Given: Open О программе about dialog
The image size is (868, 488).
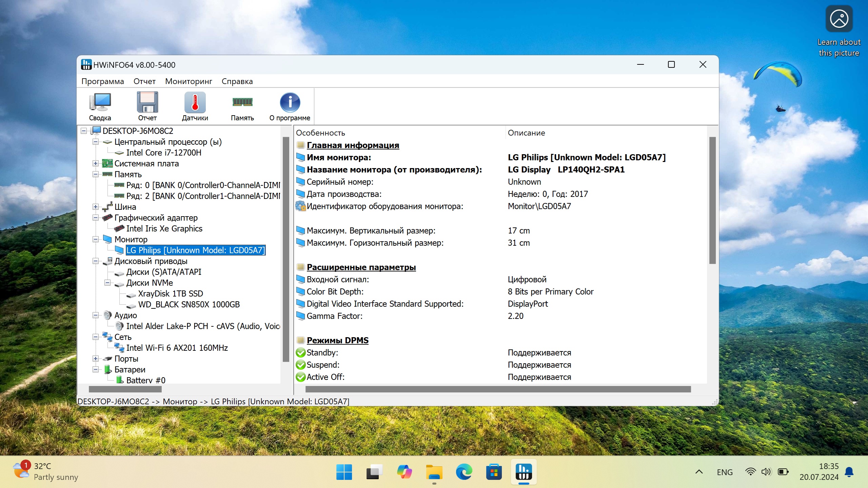Looking at the screenshot, I should coord(290,107).
